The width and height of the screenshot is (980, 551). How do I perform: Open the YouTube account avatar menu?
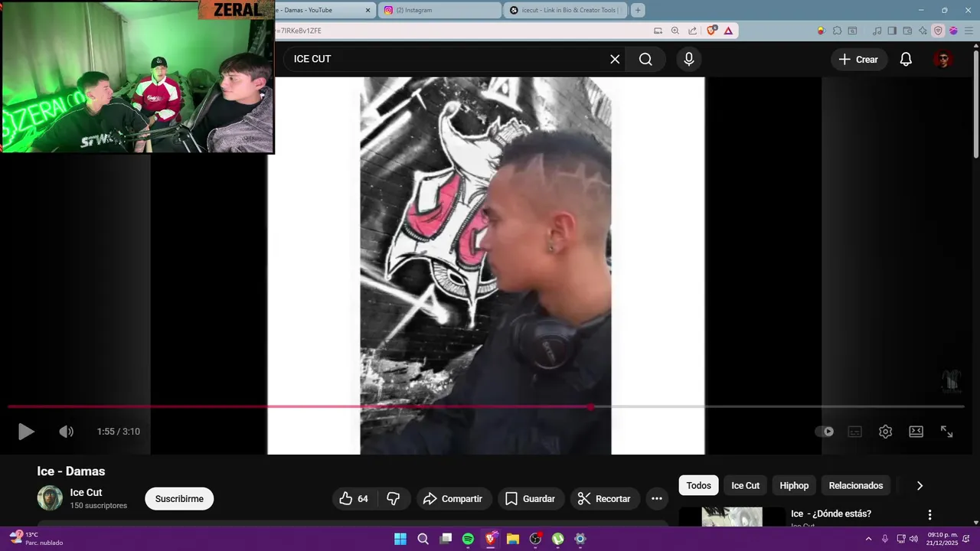(x=943, y=59)
